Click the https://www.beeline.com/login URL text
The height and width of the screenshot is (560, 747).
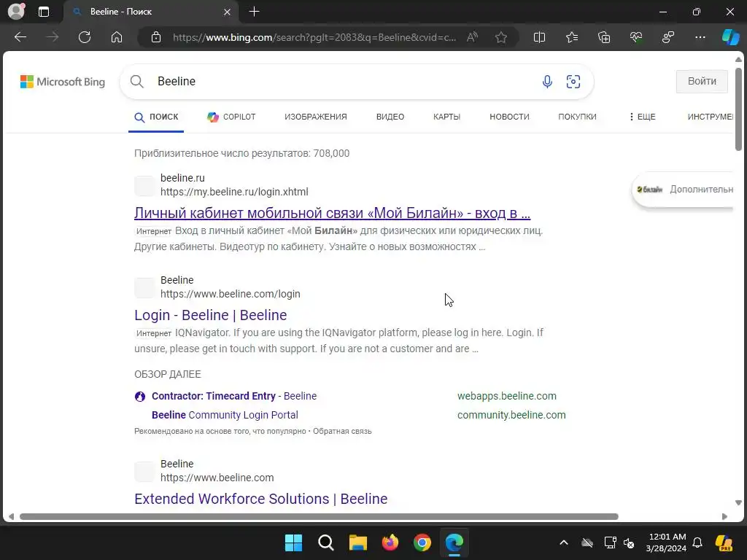click(x=230, y=294)
